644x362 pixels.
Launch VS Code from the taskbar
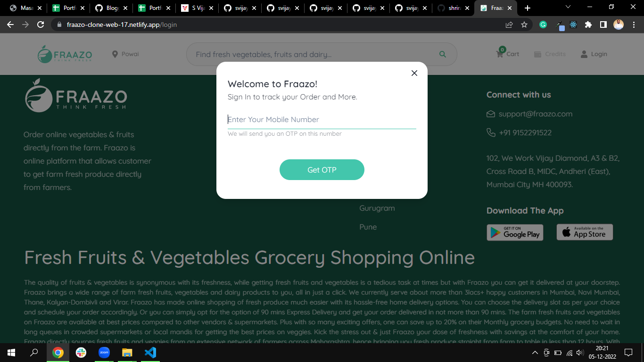150,352
